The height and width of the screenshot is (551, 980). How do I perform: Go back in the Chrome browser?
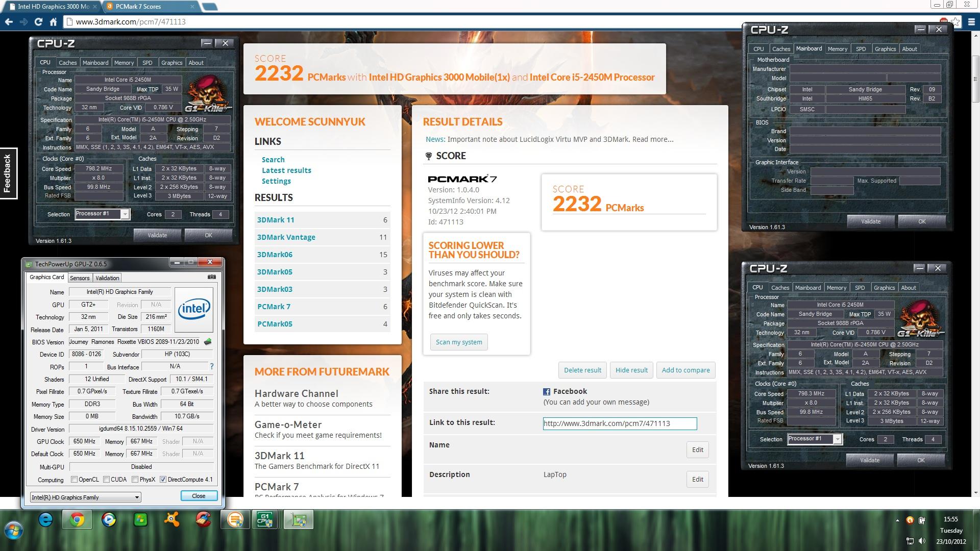pos(9,22)
